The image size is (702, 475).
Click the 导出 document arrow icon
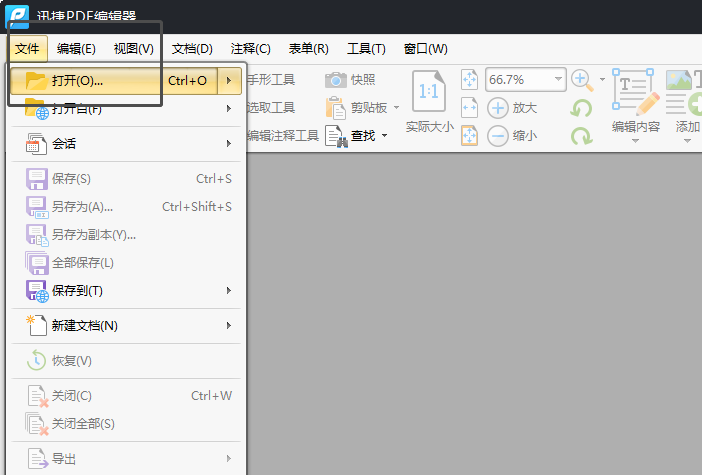coord(38,458)
